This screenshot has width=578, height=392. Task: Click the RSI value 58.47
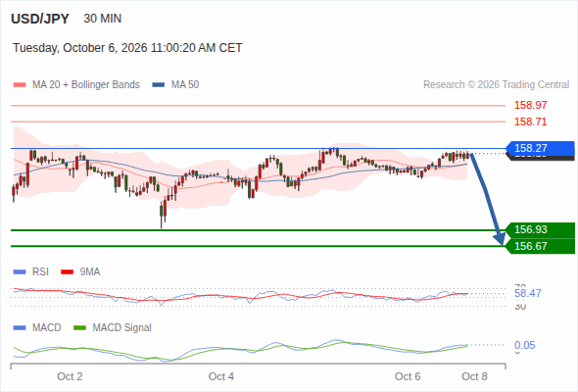coord(528,294)
